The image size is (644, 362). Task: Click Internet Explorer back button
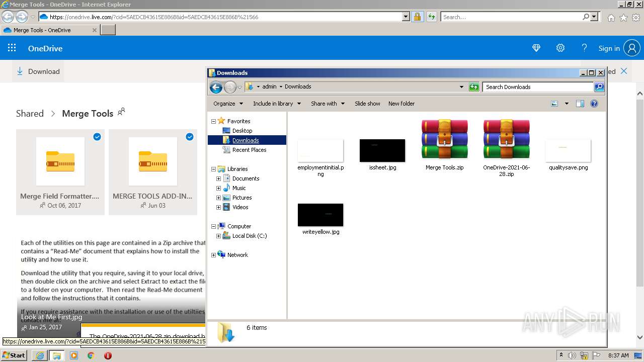(x=8, y=17)
